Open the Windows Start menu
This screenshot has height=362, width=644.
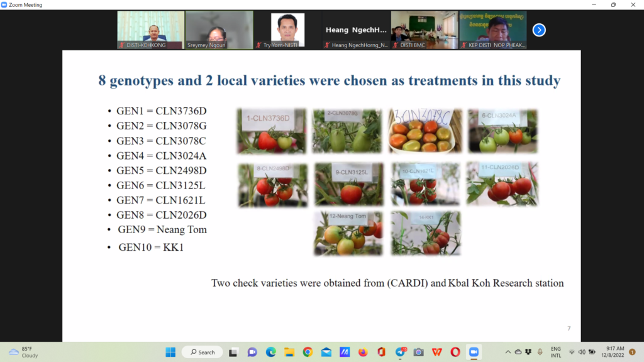coord(170,352)
